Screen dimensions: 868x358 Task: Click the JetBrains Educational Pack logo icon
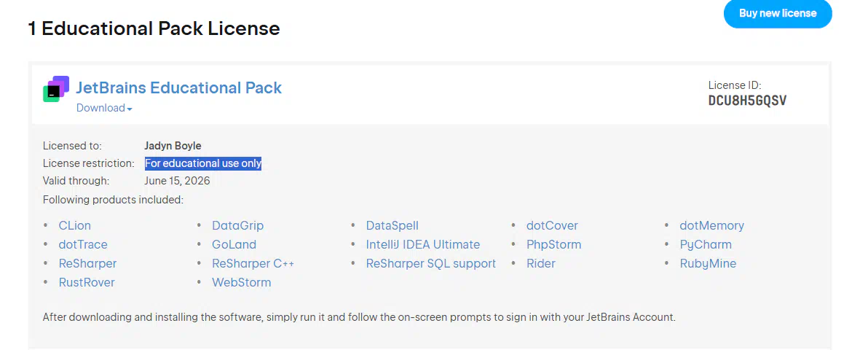pyautogui.click(x=56, y=89)
